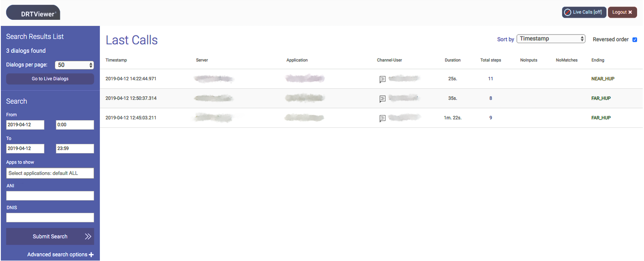This screenshot has width=644, height=261.
Task: Toggle Live Calls on
Action: (584, 12)
